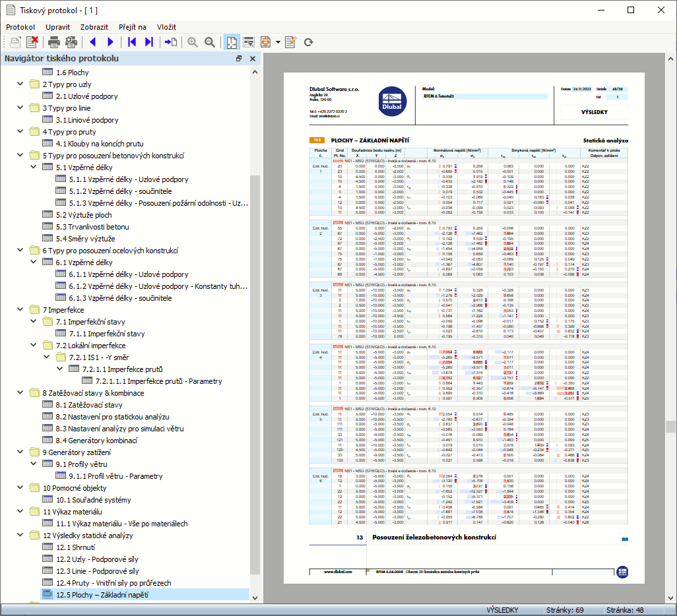Open the Protokol menu
Image resolution: width=677 pixels, height=616 pixels.
pos(20,27)
